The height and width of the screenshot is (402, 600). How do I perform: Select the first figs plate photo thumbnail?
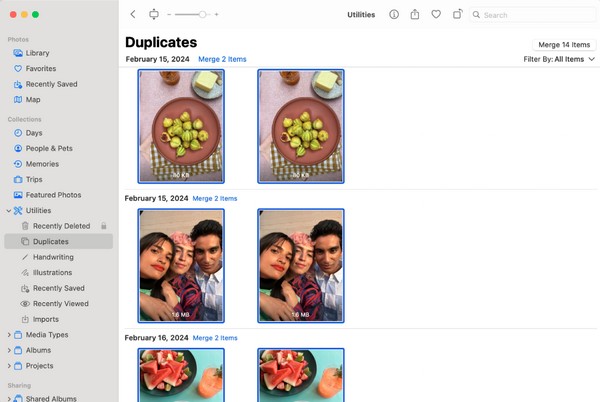(181, 126)
